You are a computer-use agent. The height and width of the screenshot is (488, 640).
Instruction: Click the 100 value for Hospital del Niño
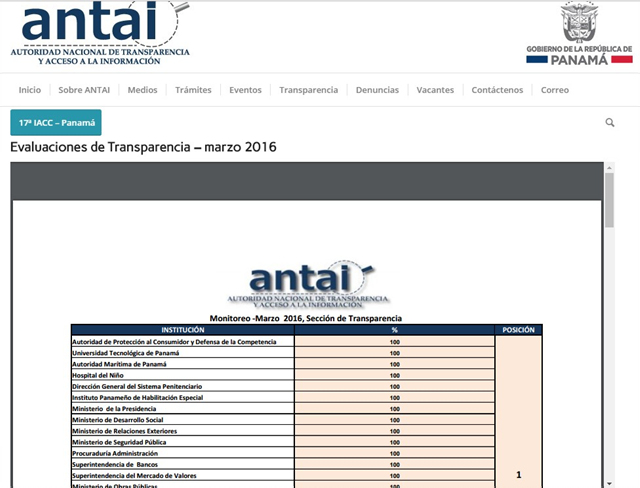click(x=394, y=375)
